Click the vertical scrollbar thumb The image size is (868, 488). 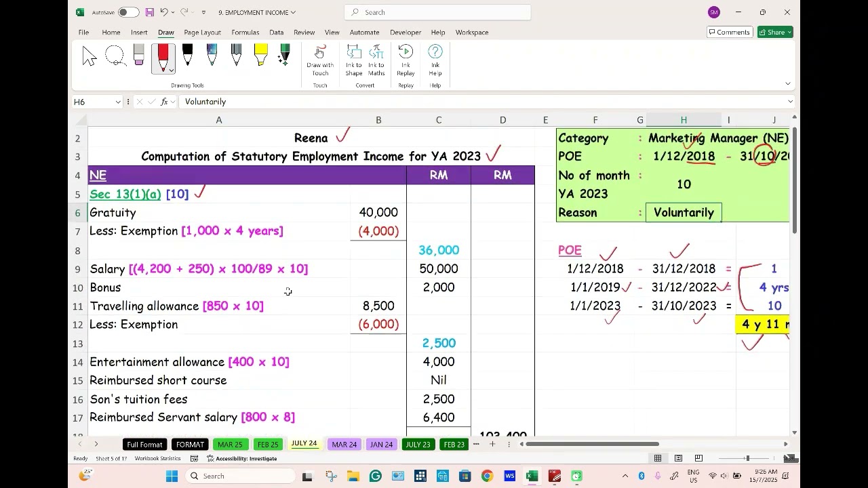pos(794,182)
